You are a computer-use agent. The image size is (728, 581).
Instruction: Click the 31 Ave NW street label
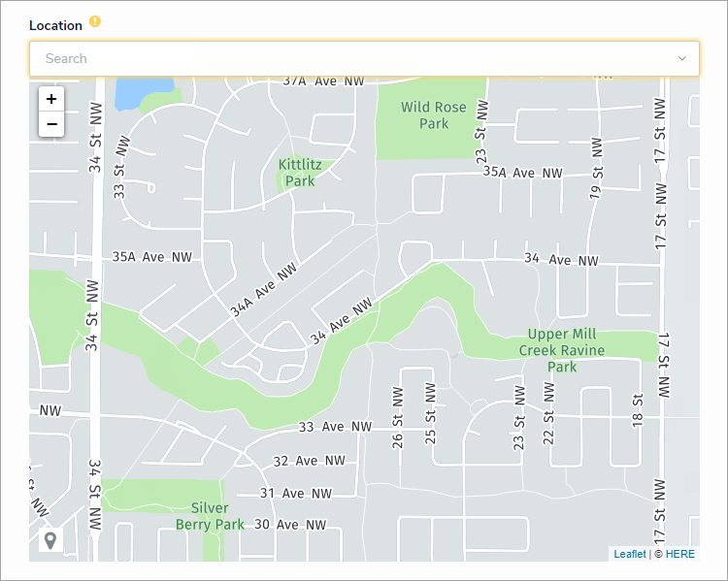pyautogui.click(x=296, y=493)
